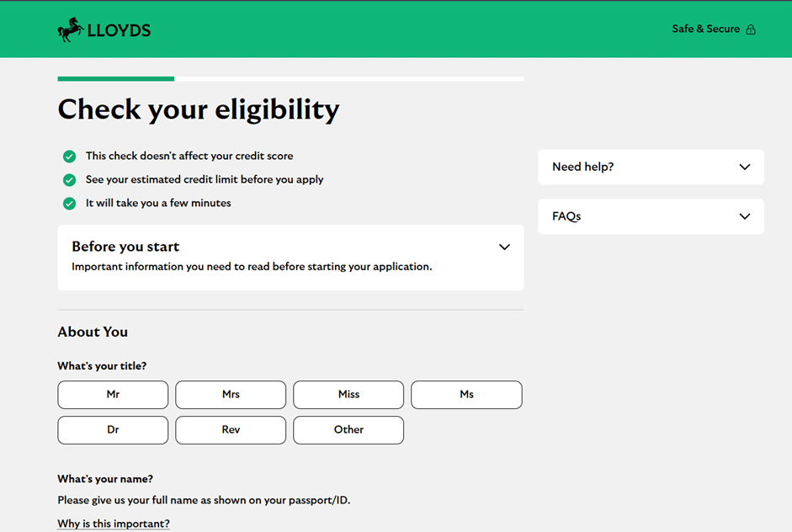Click the Lloyds black horse logo

[70, 29]
